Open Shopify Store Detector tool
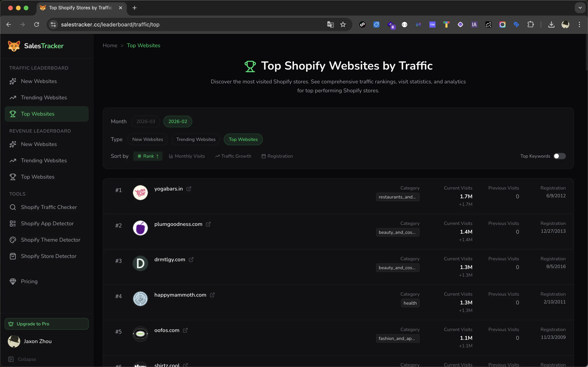The image size is (588, 367). pyautogui.click(x=47, y=256)
